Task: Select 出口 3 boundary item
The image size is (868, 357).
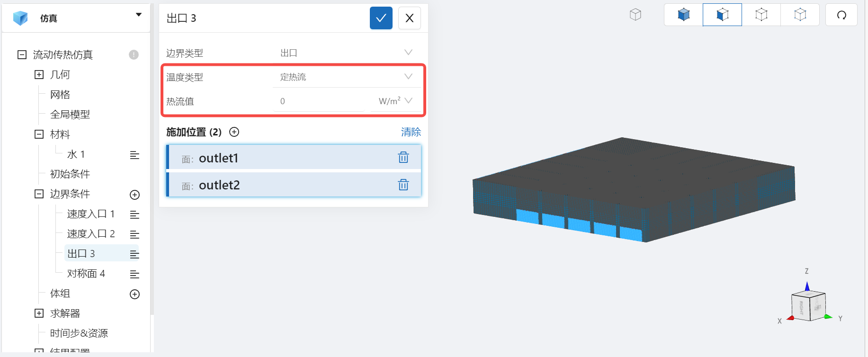Action: pyautogui.click(x=81, y=254)
